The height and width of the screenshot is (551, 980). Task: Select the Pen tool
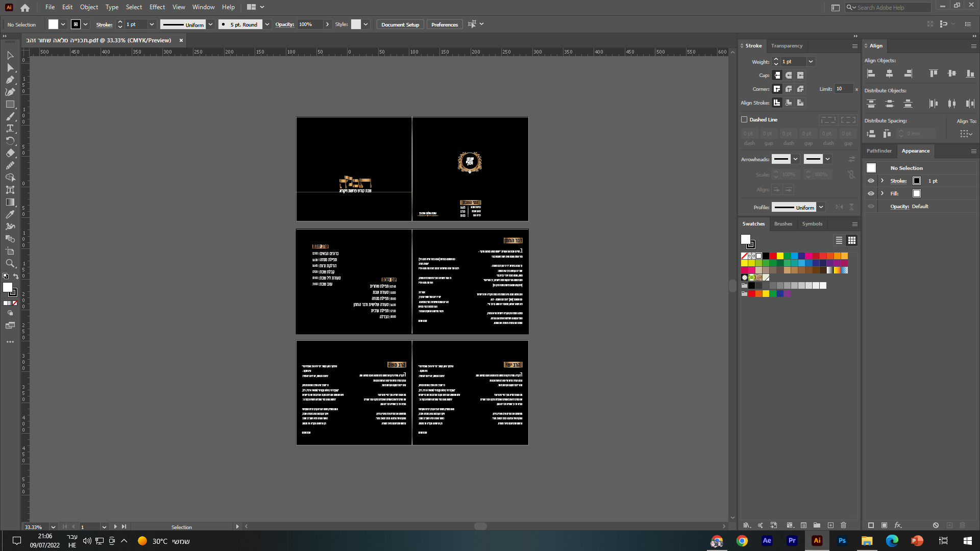10,80
